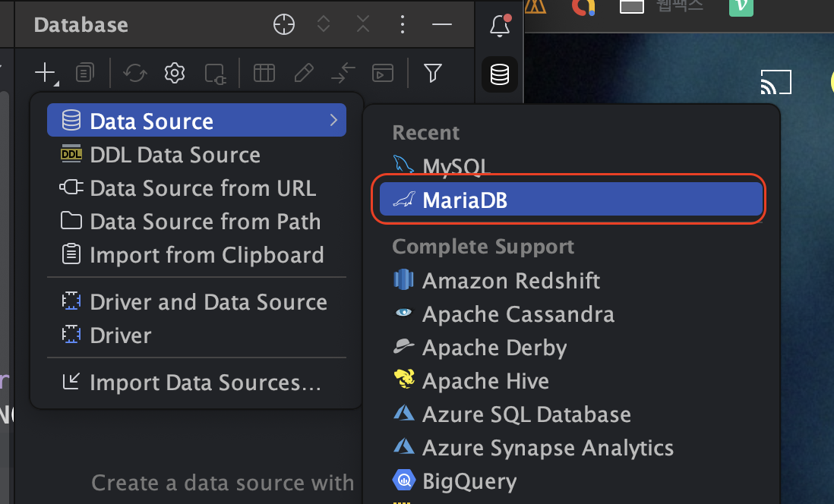Select Apache Cassandra
Image resolution: width=834 pixels, height=504 pixels.
point(571,313)
